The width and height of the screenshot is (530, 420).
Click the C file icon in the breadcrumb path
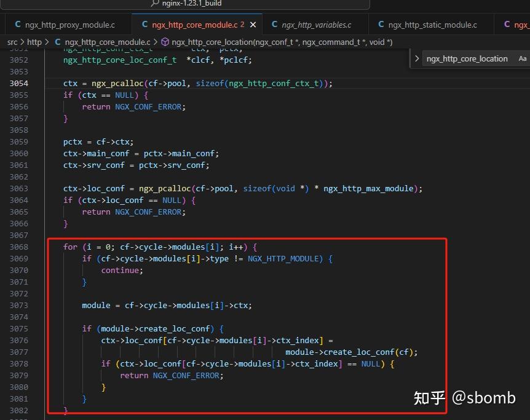point(58,42)
